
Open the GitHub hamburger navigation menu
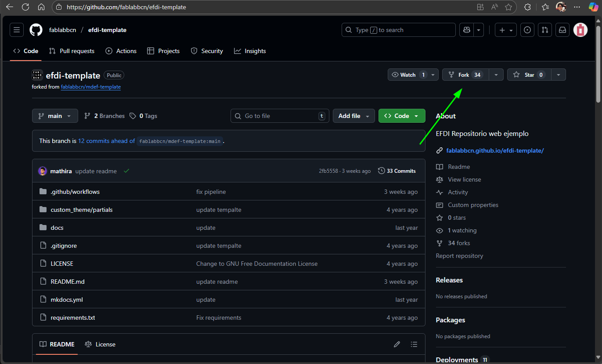[17, 30]
